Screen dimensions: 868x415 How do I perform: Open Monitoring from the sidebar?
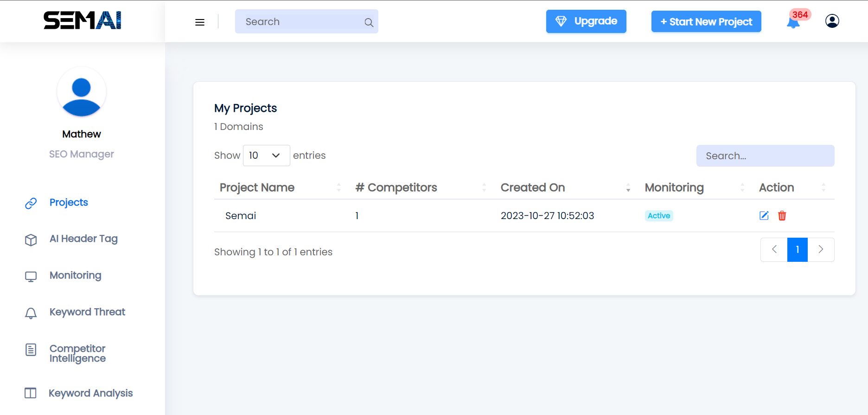[75, 275]
